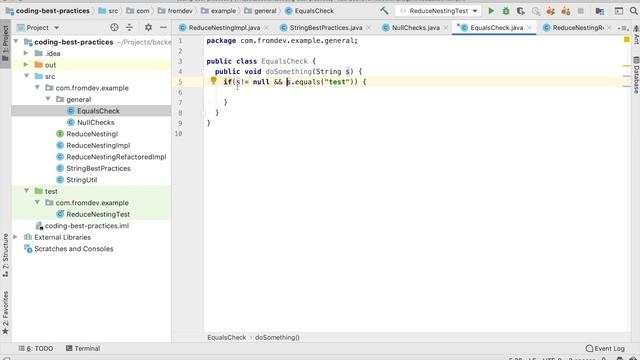Click the stop run icon
Viewport: 640px width, 360px height.
[580, 11]
